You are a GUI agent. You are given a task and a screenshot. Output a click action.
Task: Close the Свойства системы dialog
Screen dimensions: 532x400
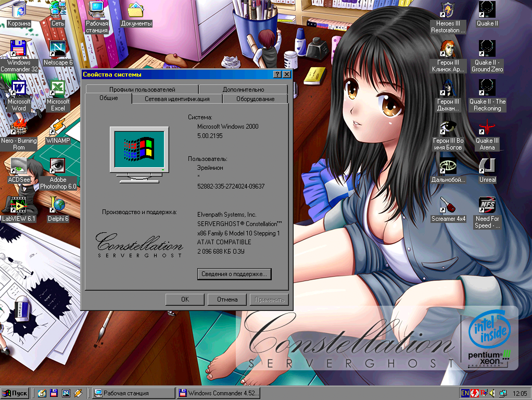287,74
